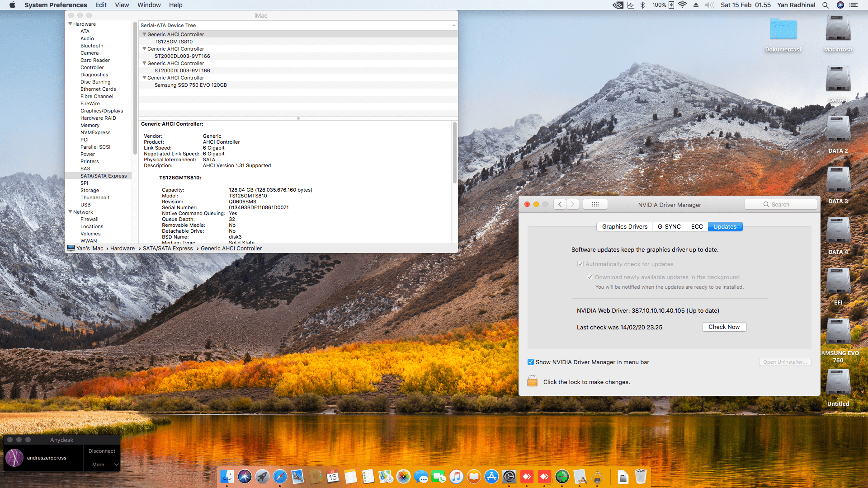The image size is (868, 488).
Task: Collapse the Hardware tree section
Action: 71,24
